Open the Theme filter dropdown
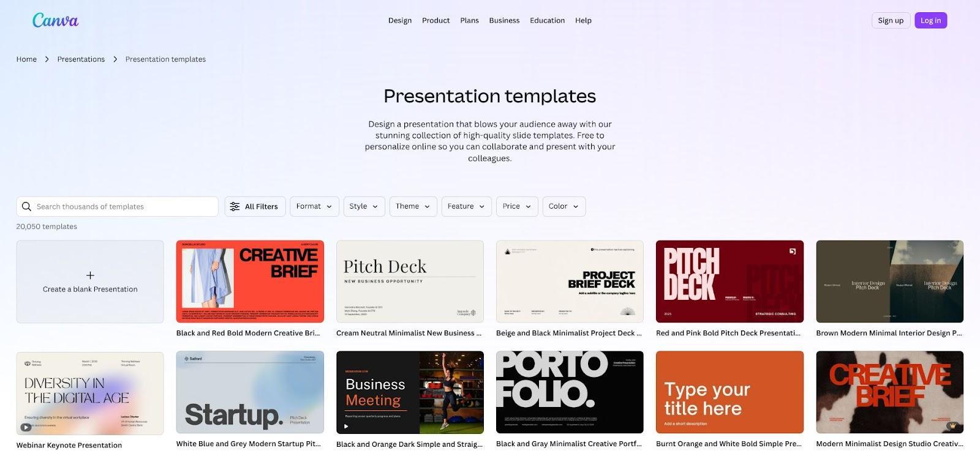This screenshot has height=459, width=980. tap(413, 207)
